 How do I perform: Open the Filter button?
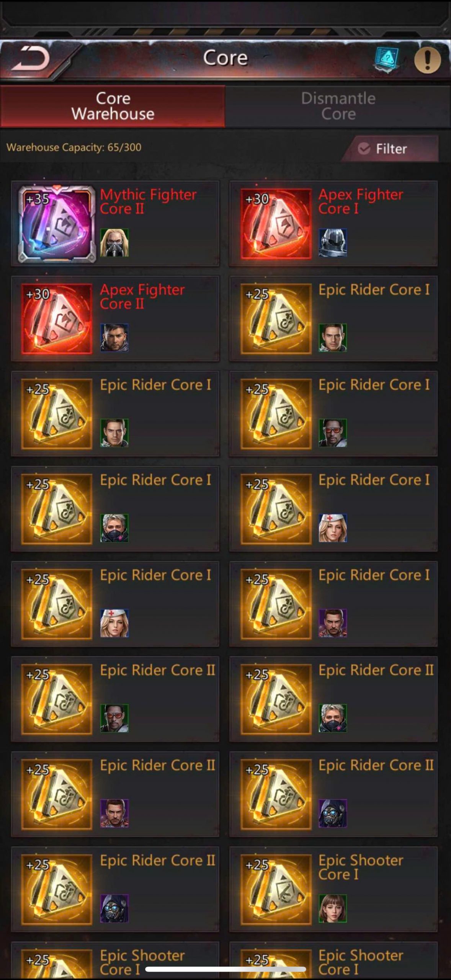click(x=391, y=149)
